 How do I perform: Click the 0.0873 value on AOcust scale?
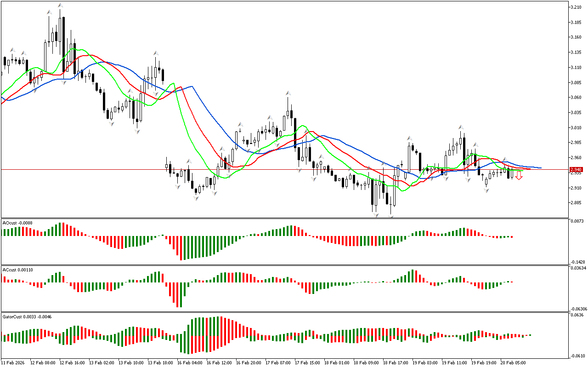click(577, 221)
